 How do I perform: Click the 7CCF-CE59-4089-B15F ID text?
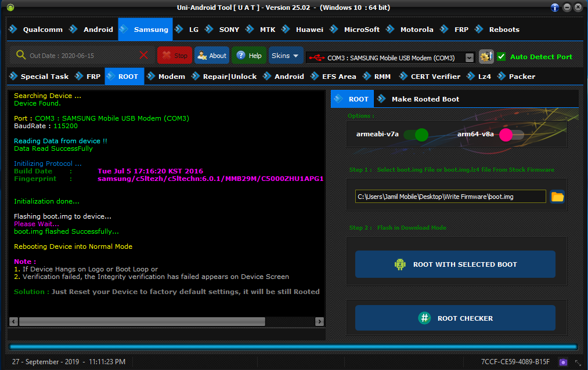(x=515, y=362)
